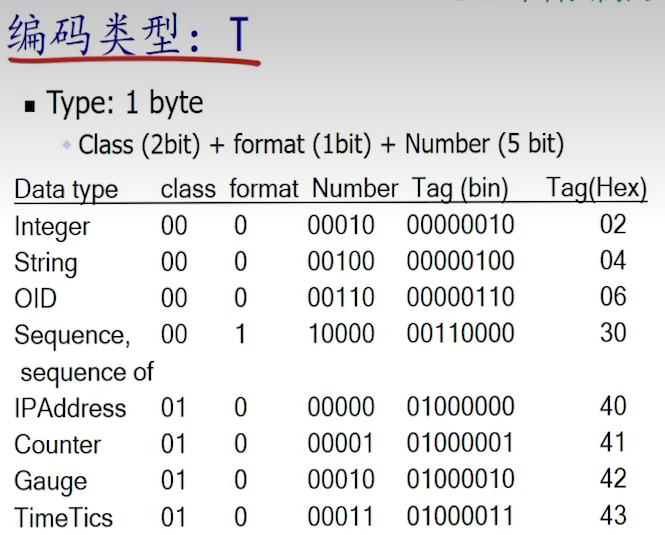The image size is (665, 535).
Task: Click class value "01" in Gauge row
Action: point(173,480)
